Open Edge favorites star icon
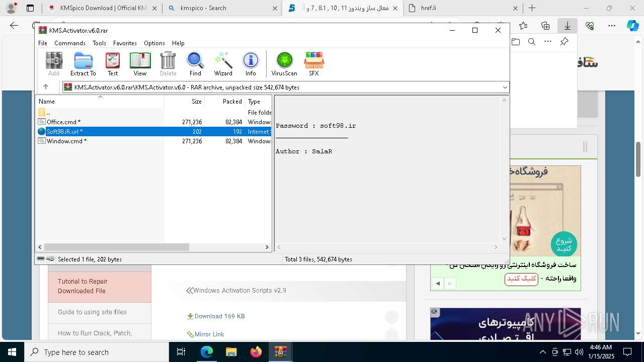 [x=523, y=26]
